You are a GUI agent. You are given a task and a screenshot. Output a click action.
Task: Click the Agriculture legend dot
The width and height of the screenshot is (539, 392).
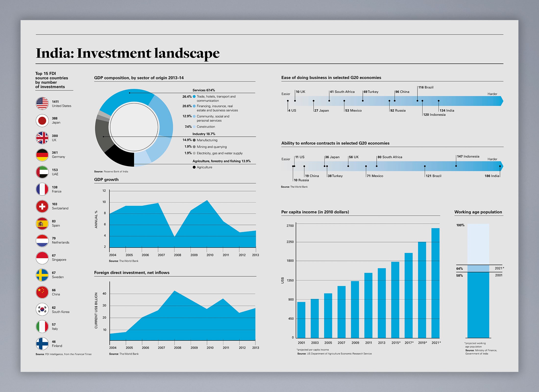pos(194,167)
